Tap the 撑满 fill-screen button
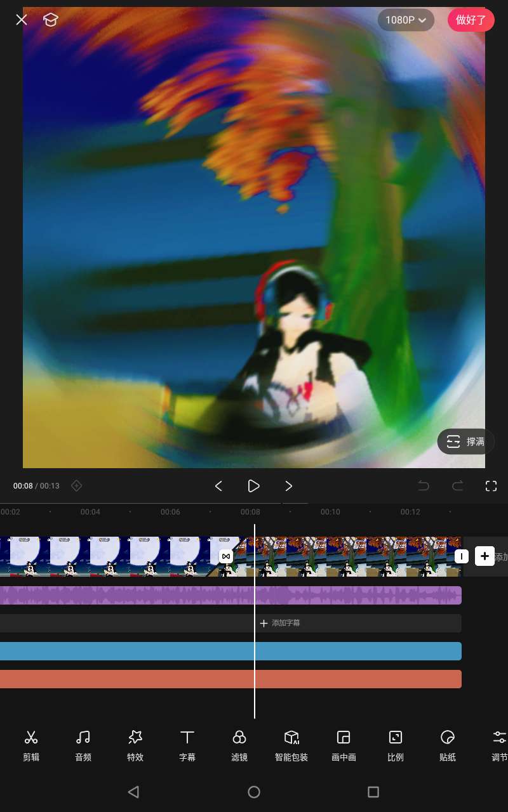This screenshot has height=812, width=508. [465, 442]
